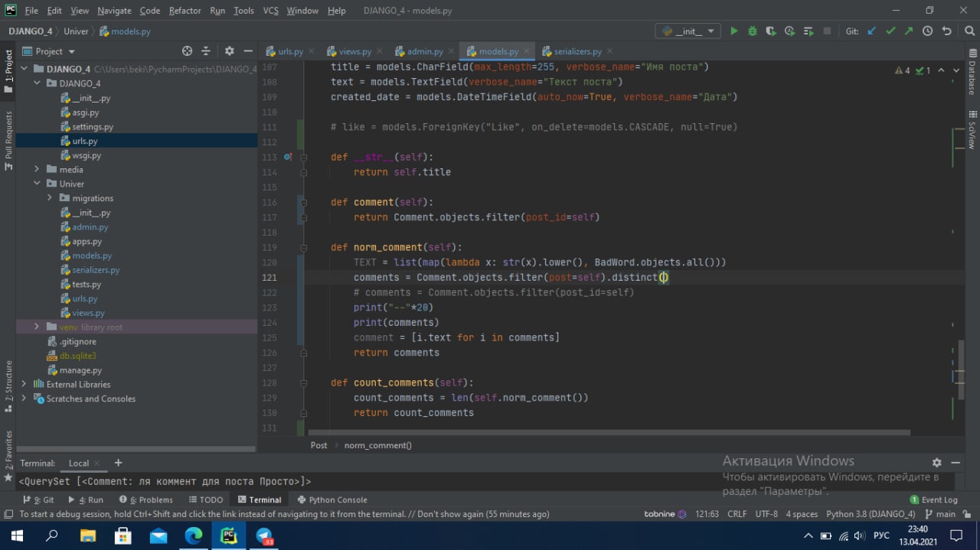This screenshot has height=550, width=980.
Task: Expand Scratches and Consoles node
Action: [x=24, y=399]
